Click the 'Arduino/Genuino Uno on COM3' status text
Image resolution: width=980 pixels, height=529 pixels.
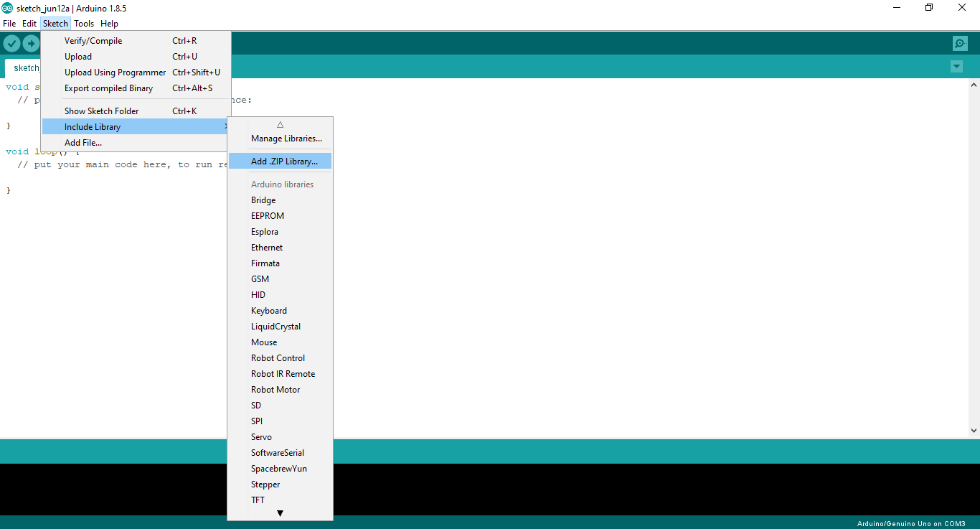click(911, 523)
